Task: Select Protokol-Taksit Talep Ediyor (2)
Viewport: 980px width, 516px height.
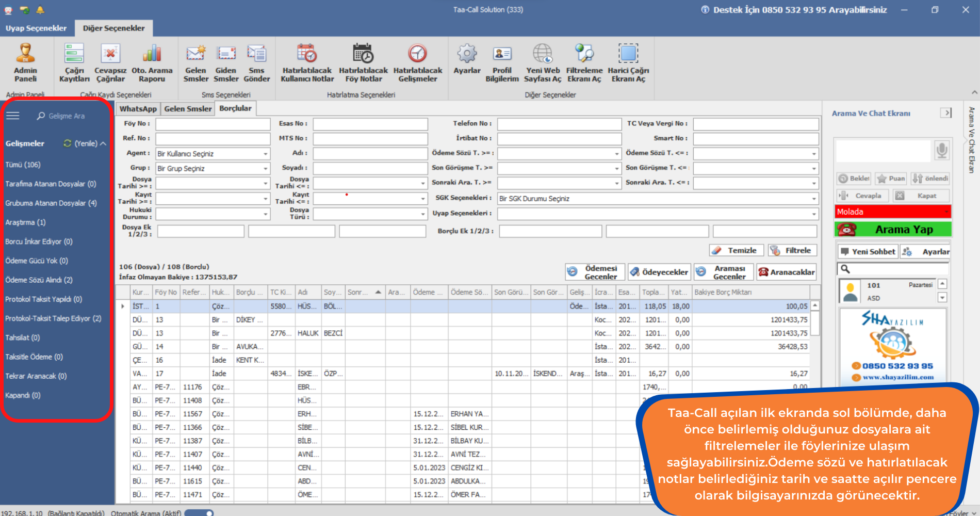Action: pos(53,318)
